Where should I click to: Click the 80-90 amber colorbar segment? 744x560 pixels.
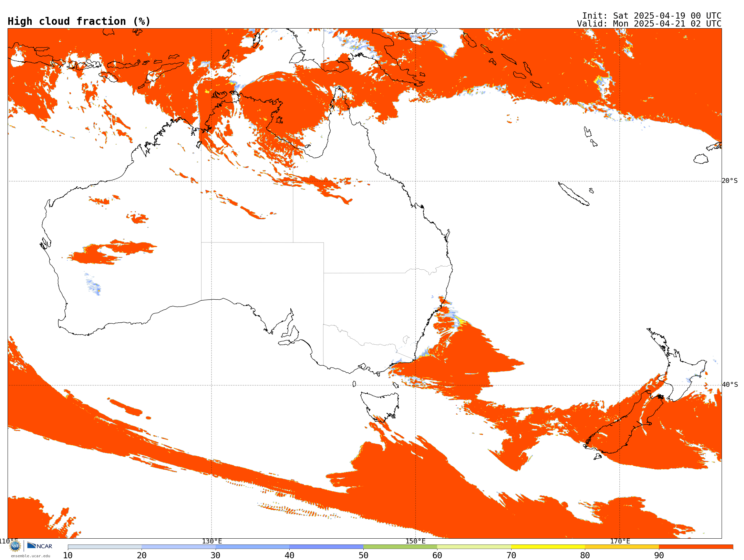tap(622, 547)
